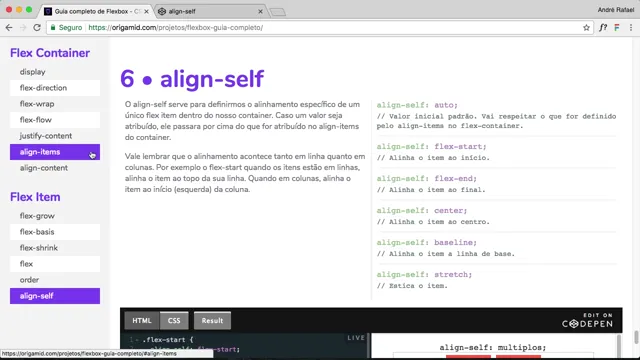Toggle the Result panel in CodePen embed
This screenshot has height=360, width=640.
[x=212, y=321]
